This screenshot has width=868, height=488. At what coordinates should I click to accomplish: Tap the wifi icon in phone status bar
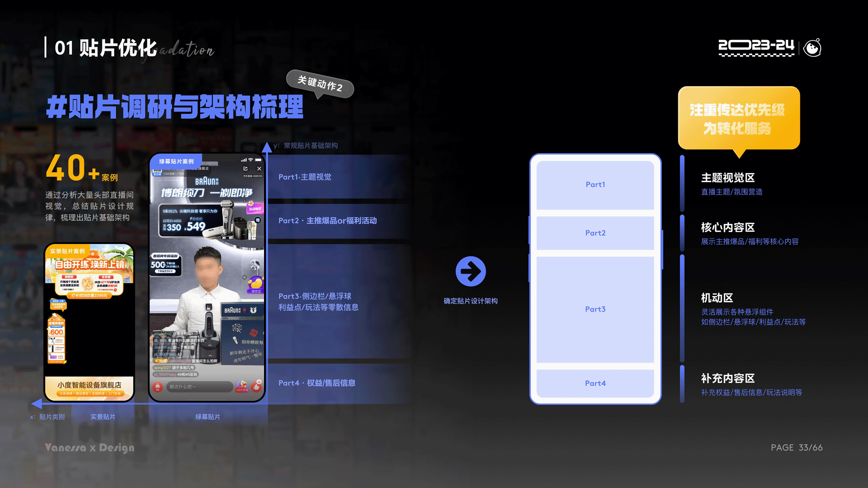tap(250, 160)
